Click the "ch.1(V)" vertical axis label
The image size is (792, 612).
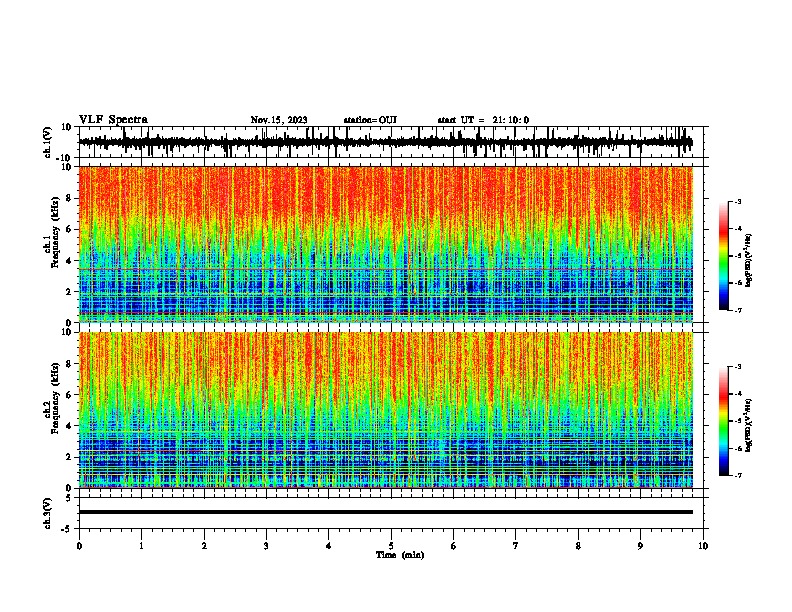coord(48,142)
